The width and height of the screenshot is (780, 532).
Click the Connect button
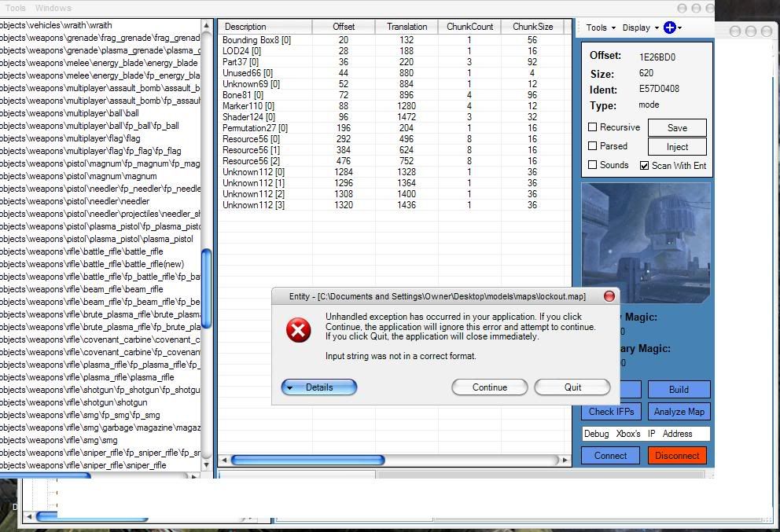[610, 456]
